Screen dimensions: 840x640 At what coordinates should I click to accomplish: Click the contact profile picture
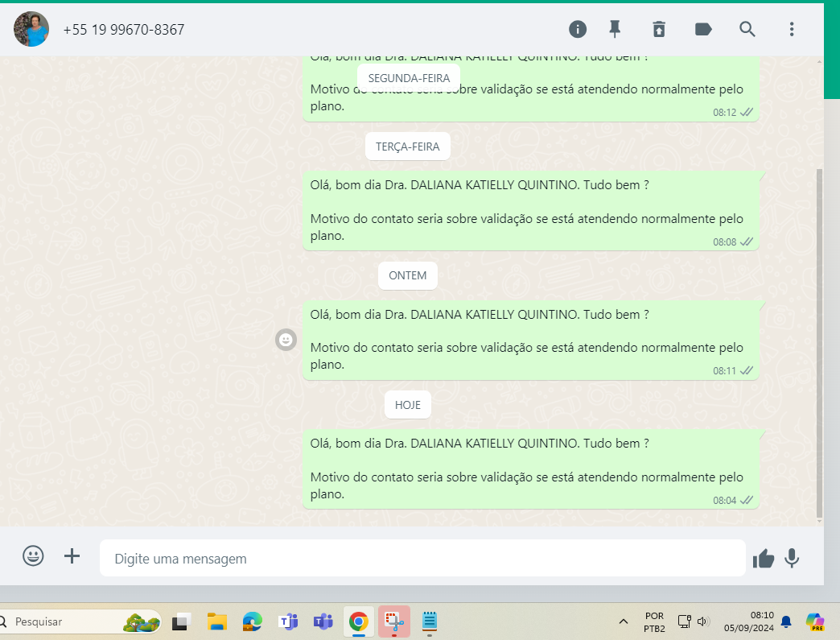click(x=31, y=30)
